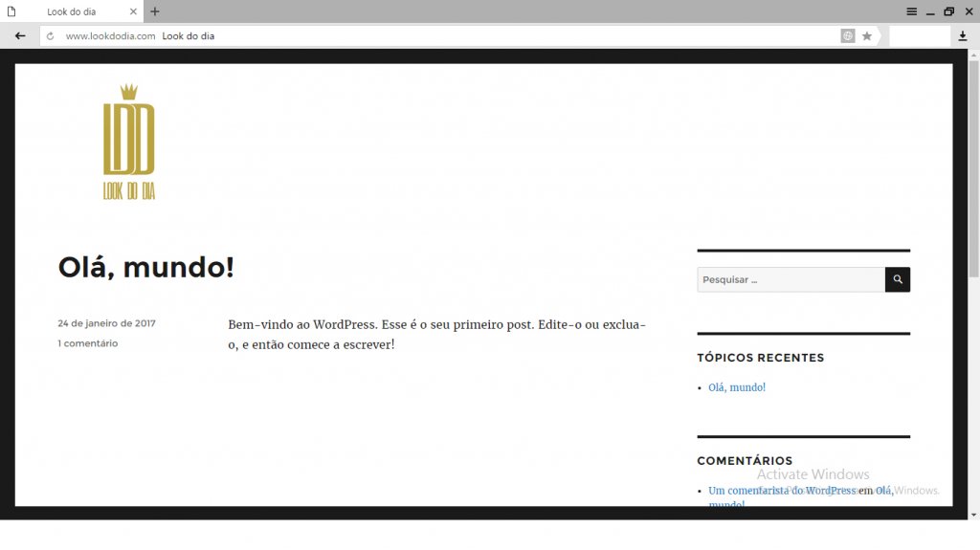Click the LDD Look do dia logo
Viewport: 980px width, 550px height.
tap(129, 142)
